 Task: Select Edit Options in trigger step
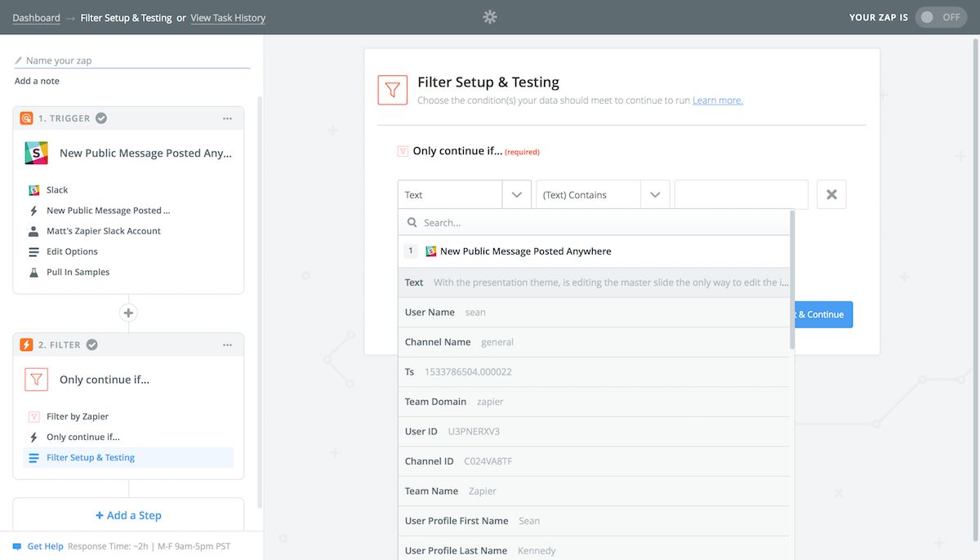[72, 251]
